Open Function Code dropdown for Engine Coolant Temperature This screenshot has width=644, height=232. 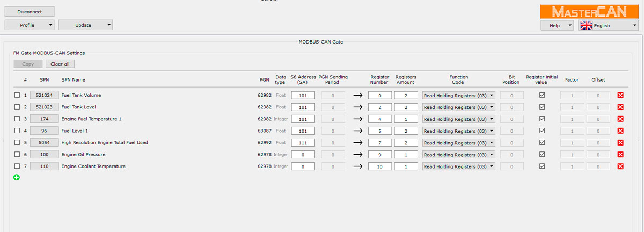point(458,166)
